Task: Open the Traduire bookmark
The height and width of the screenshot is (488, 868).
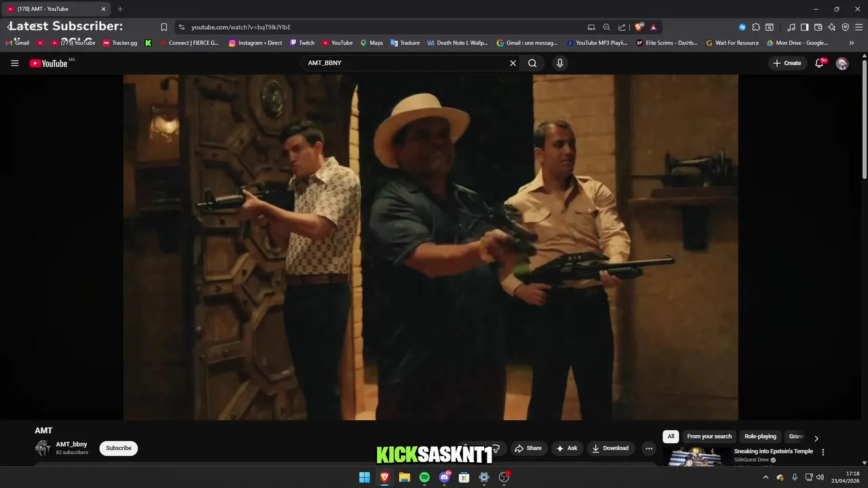Action: (x=405, y=43)
